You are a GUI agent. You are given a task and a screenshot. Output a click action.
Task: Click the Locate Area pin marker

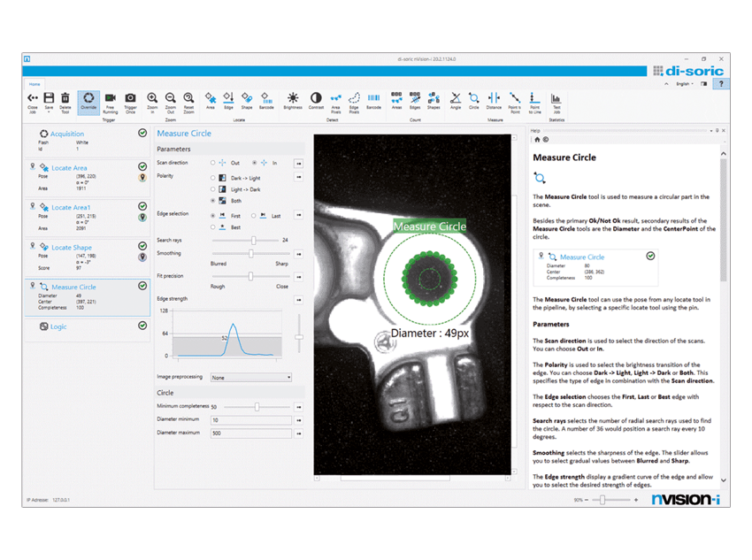(x=142, y=178)
